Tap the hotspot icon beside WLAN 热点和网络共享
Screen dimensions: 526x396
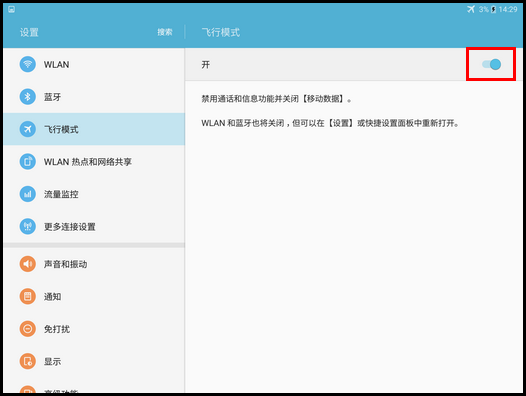tap(28, 161)
